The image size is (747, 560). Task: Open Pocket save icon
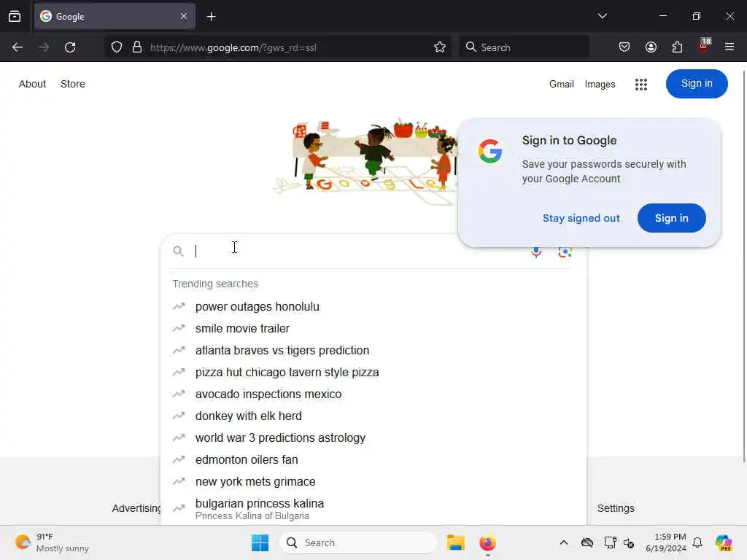click(624, 47)
